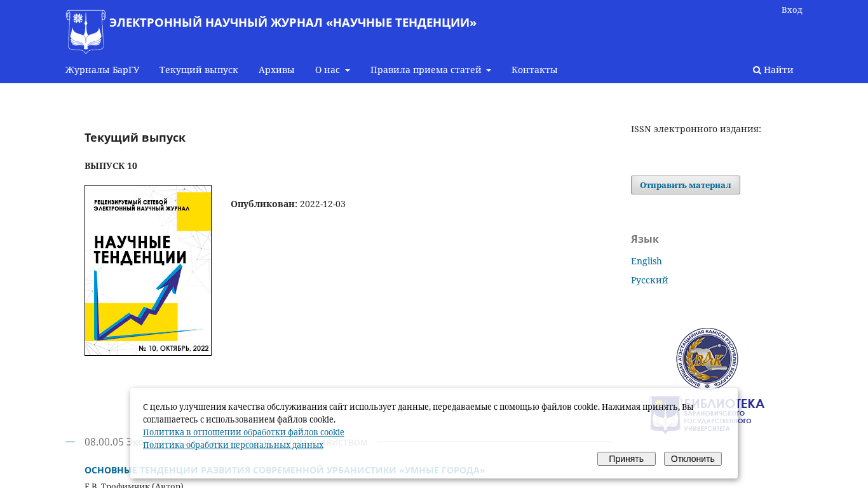The width and height of the screenshot is (868, 488).
Task: Open the Архивы menu item
Action: pos(276,70)
